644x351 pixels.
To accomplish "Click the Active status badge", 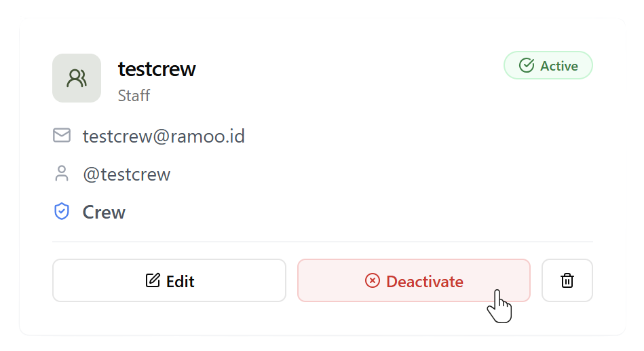I will [548, 65].
